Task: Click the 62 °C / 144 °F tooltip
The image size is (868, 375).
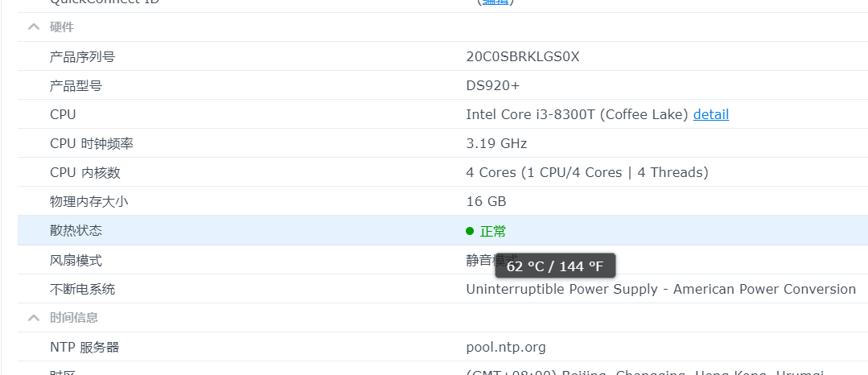Action: pyautogui.click(x=555, y=266)
